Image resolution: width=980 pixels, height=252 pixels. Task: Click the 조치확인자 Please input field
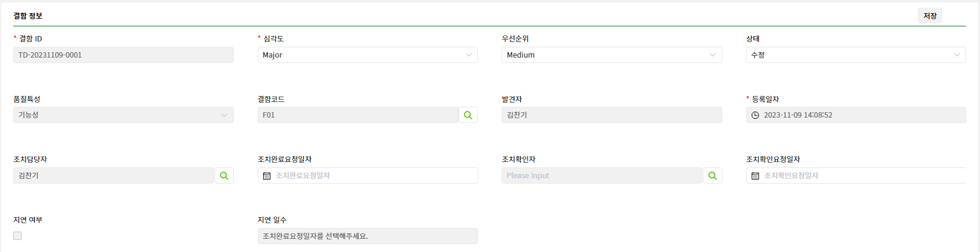[602, 176]
